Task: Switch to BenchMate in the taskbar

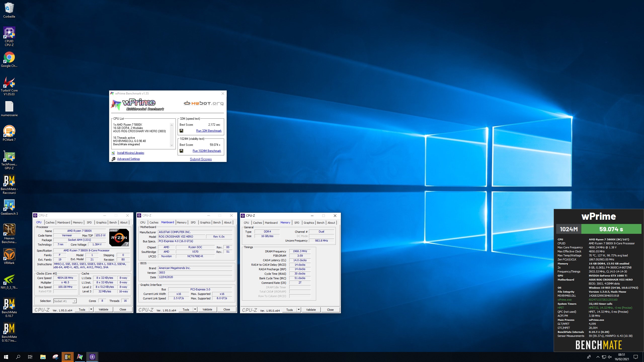Action: [x=68, y=357]
